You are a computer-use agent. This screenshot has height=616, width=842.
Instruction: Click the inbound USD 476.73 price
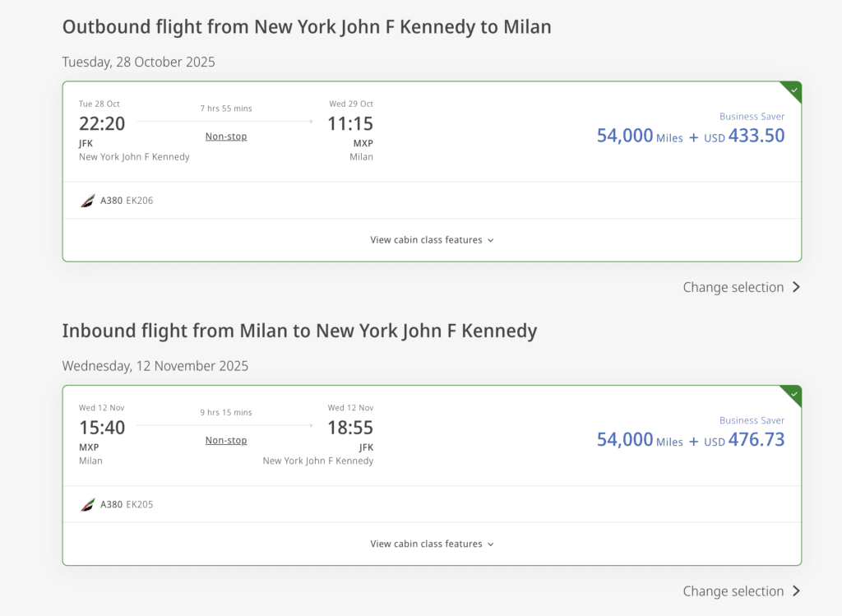(744, 441)
